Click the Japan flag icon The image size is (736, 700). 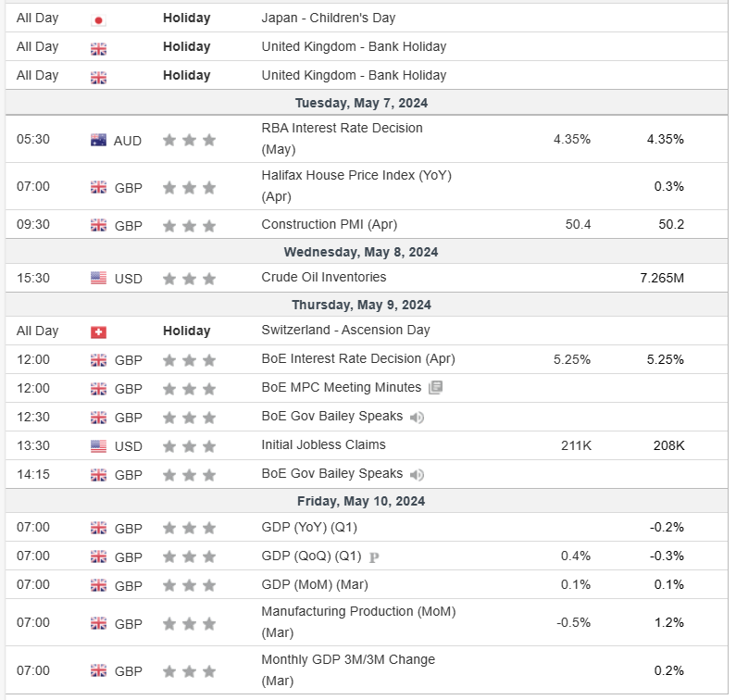pyautogui.click(x=98, y=19)
